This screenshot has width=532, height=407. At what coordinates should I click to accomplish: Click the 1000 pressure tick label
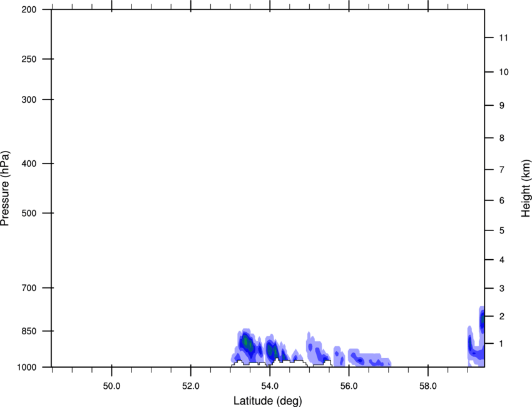pyautogui.click(x=26, y=366)
